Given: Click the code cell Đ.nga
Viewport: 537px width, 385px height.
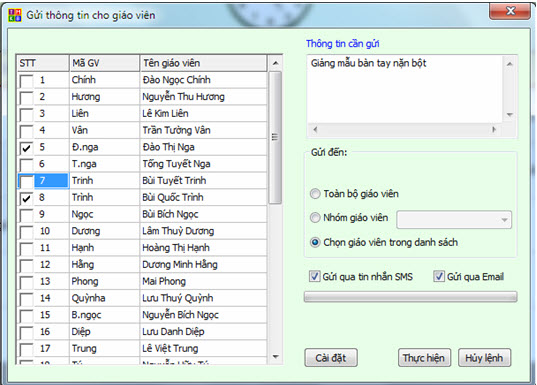Looking at the screenshot, I should pyautogui.click(x=104, y=147).
